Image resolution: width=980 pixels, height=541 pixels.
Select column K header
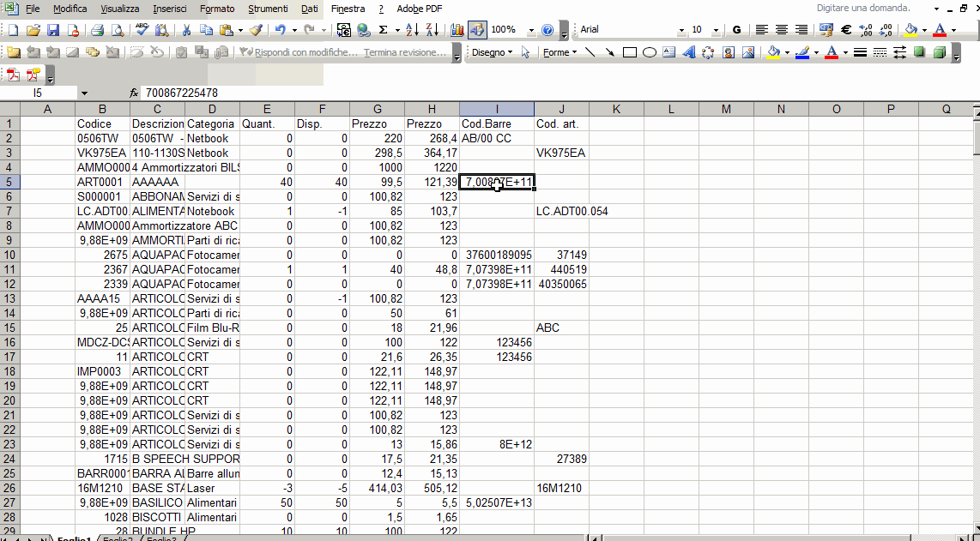click(616, 110)
